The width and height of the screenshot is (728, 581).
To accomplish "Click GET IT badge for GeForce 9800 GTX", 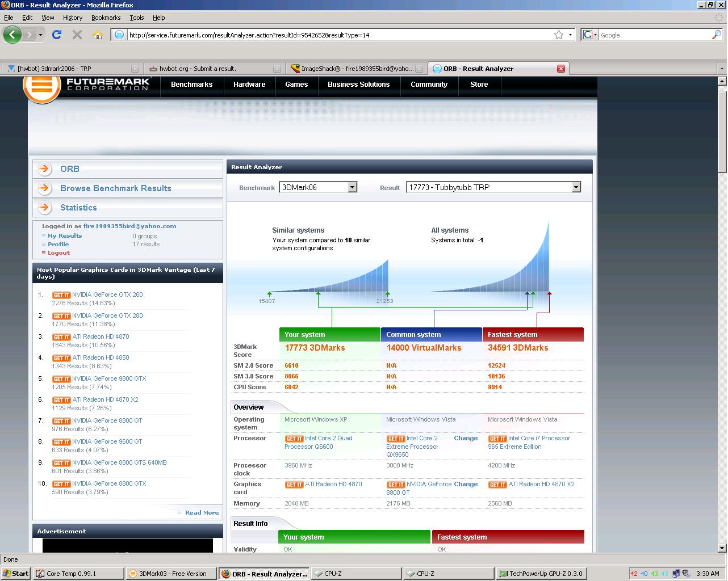I will pyautogui.click(x=61, y=379).
